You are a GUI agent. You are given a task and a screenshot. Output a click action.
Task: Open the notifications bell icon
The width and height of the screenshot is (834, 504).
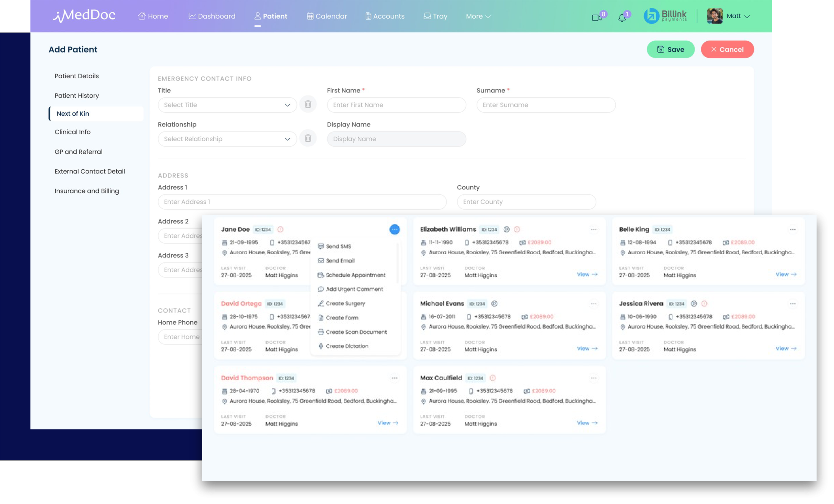pyautogui.click(x=622, y=18)
